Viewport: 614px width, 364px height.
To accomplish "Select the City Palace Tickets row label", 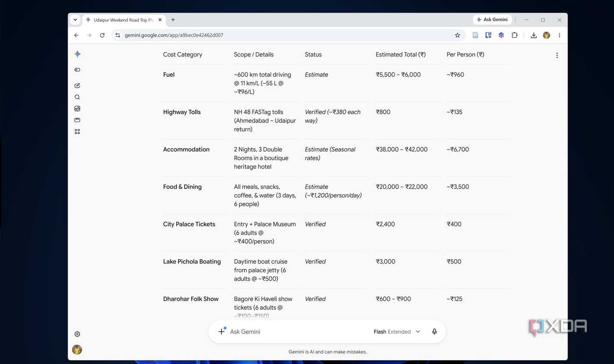I will 189,224.
